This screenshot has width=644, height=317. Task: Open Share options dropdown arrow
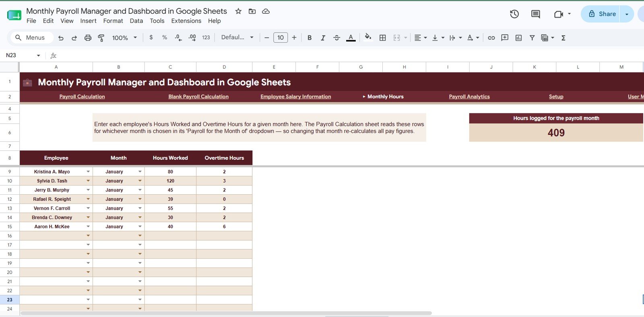[627, 14]
